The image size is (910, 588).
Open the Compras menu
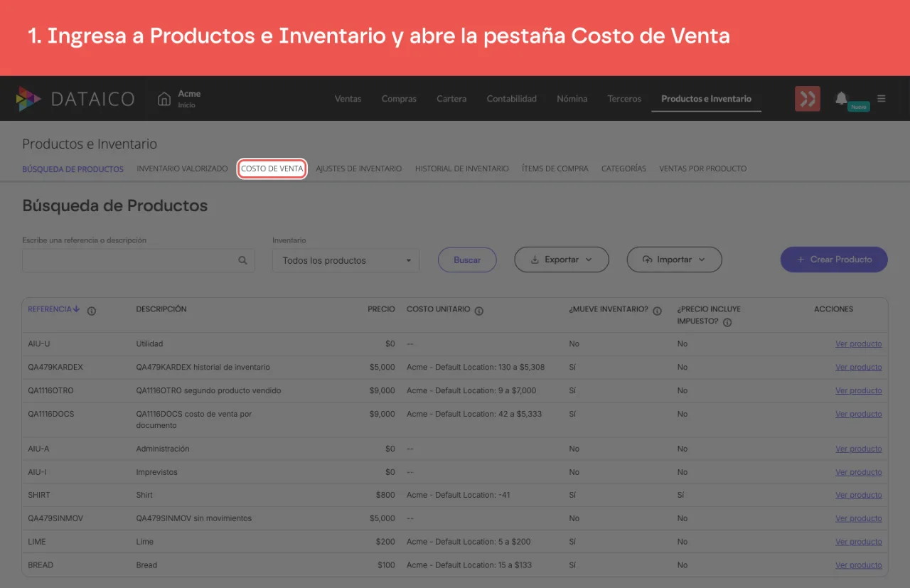(x=399, y=99)
